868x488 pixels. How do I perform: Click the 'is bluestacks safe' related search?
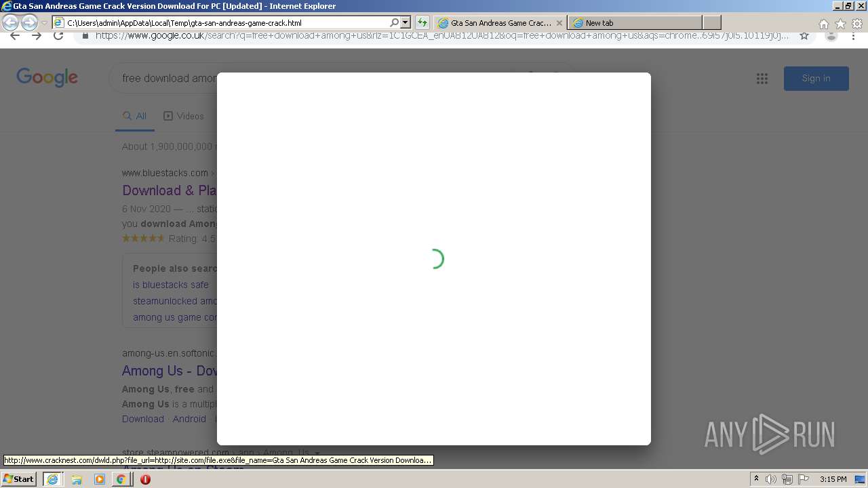coord(171,285)
